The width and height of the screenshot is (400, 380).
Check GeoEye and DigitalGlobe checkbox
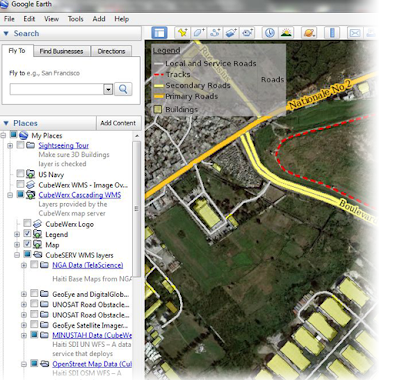point(34,293)
